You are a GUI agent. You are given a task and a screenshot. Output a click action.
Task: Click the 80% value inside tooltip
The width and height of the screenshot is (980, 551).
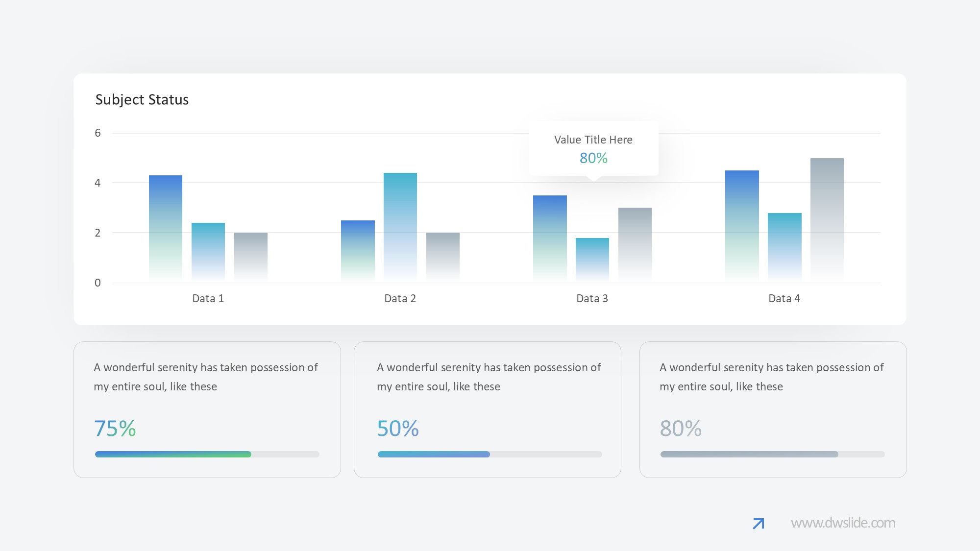tap(593, 158)
